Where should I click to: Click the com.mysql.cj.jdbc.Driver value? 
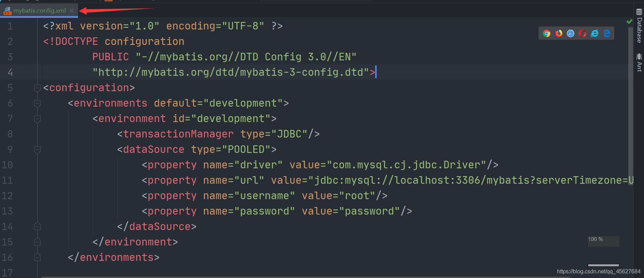pyautogui.click(x=406, y=165)
